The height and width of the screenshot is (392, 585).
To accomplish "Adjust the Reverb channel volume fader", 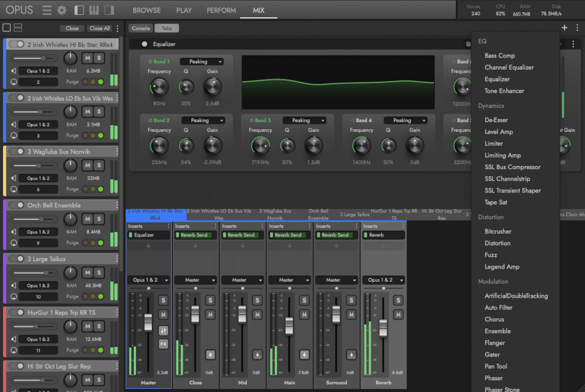I will click(383, 328).
